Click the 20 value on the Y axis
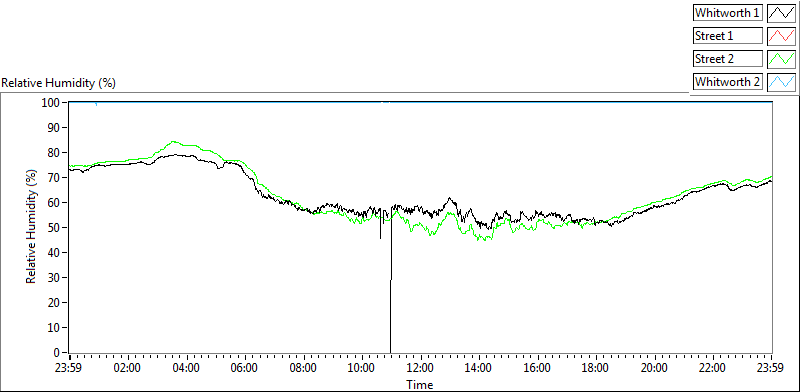Viewport: 800px width, 392px height. [55, 303]
